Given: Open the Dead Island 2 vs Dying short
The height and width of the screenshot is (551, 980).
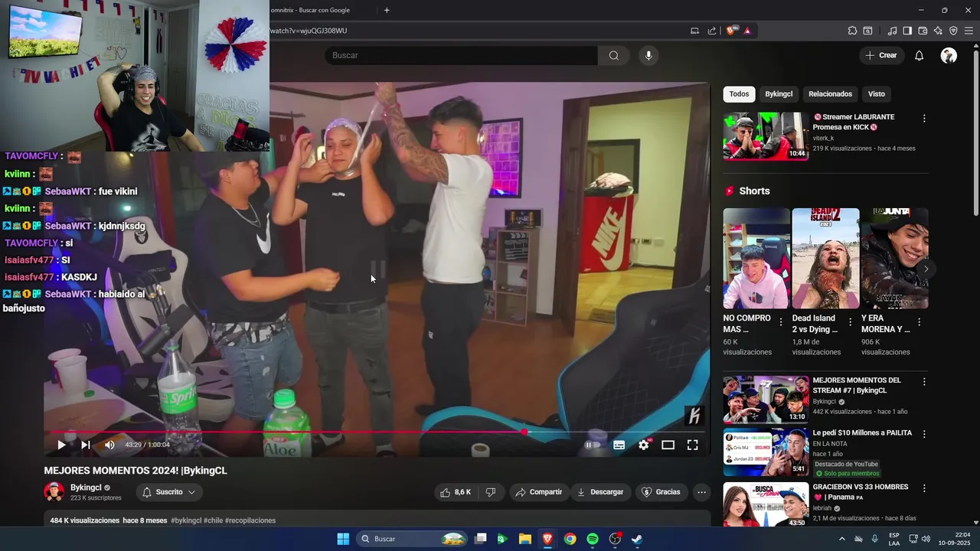Looking at the screenshot, I should [x=825, y=259].
